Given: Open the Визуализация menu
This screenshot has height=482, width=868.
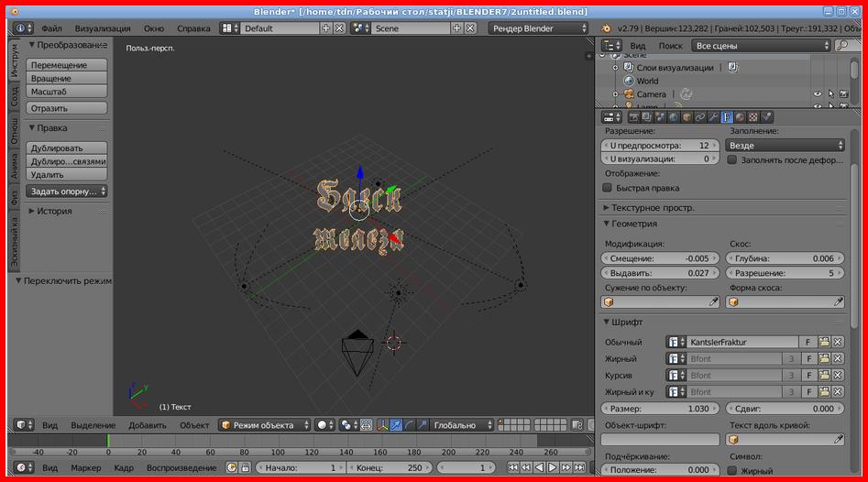Looking at the screenshot, I should tap(103, 28).
